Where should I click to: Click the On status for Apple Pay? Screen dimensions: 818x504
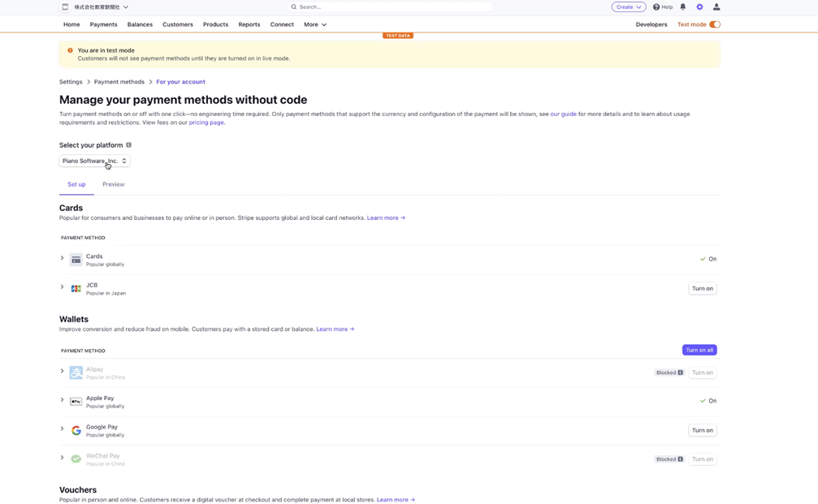pyautogui.click(x=708, y=401)
